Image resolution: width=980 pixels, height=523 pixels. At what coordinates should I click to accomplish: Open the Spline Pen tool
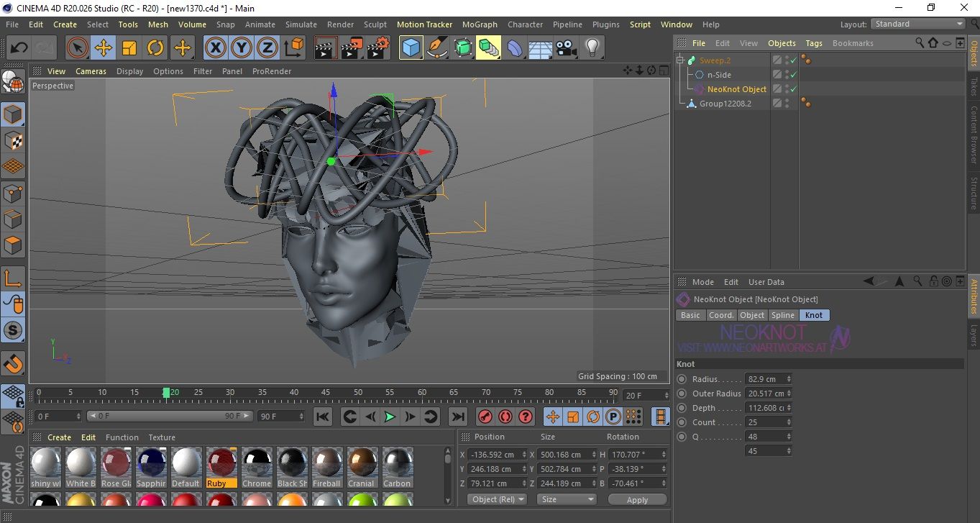point(437,48)
